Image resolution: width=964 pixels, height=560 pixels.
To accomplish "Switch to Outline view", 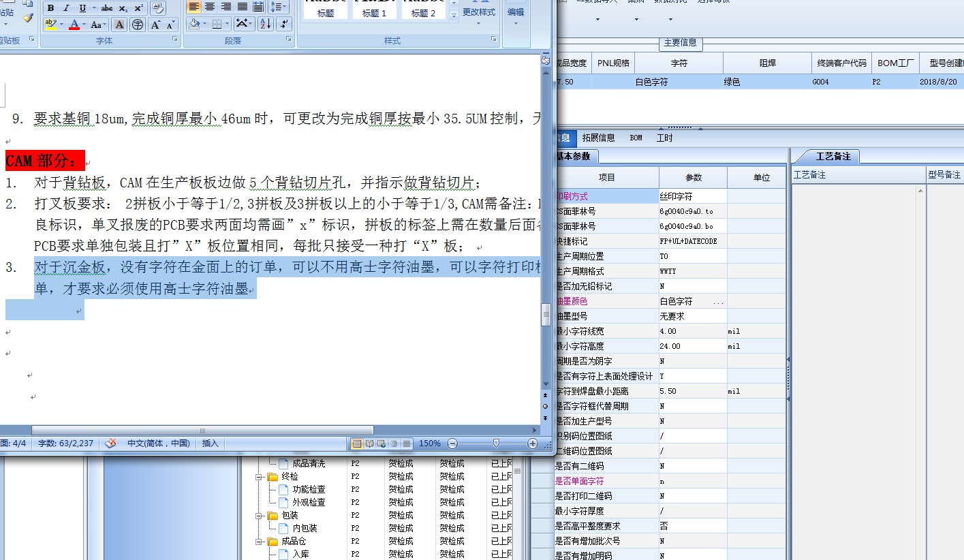I will (394, 444).
